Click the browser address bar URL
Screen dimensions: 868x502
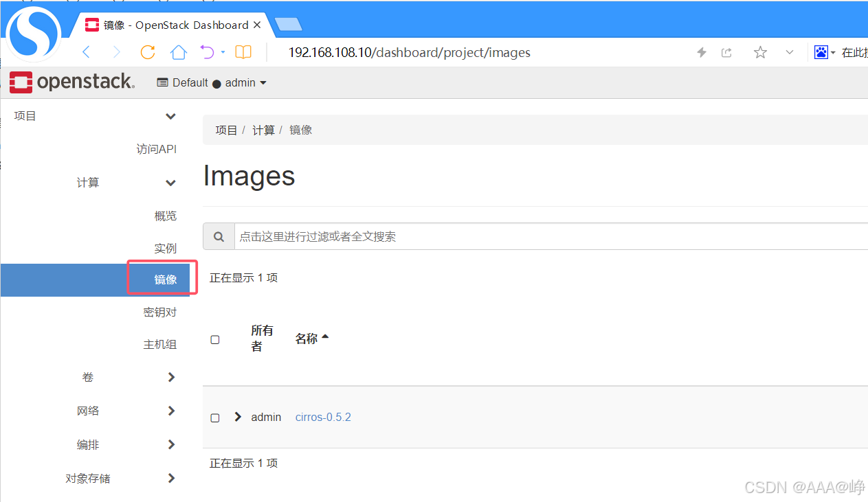coord(409,52)
